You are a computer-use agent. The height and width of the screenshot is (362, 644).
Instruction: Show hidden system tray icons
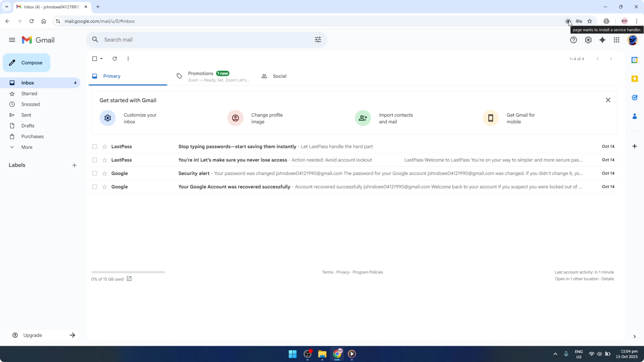click(555, 354)
